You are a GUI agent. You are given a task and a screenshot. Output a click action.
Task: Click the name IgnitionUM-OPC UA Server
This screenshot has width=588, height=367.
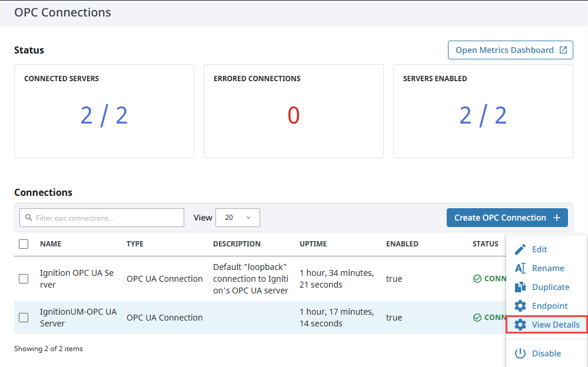(x=78, y=318)
